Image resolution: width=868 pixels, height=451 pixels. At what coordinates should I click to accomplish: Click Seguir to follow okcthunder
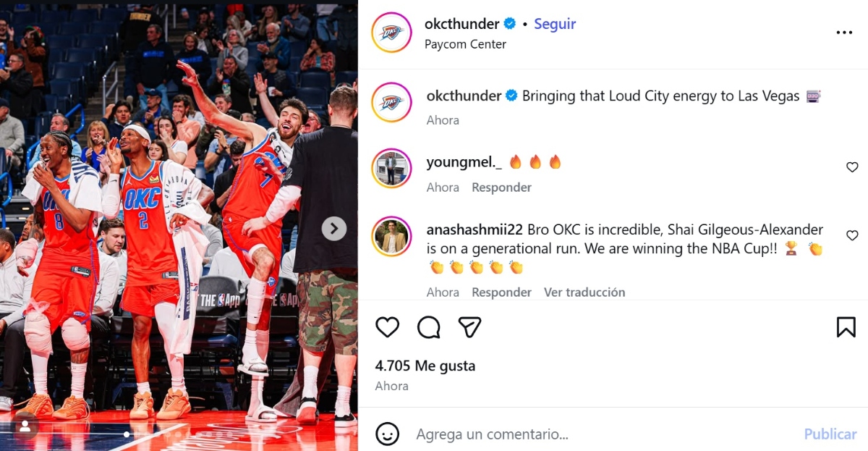(555, 24)
